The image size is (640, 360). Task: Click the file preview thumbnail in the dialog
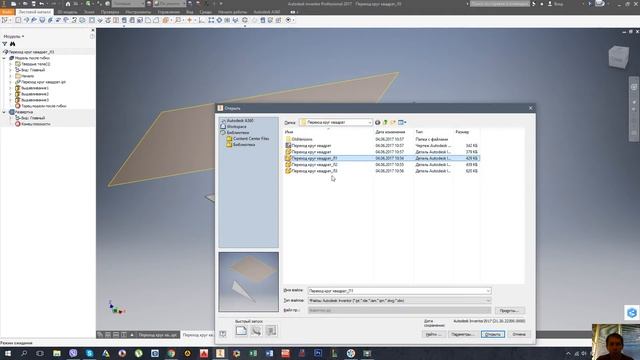[x=249, y=282]
